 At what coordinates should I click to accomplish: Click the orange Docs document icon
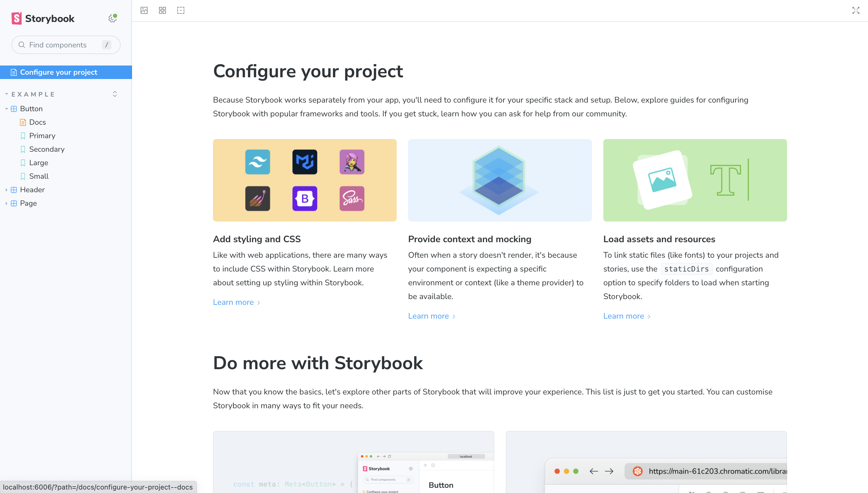(x=23, y=122)
